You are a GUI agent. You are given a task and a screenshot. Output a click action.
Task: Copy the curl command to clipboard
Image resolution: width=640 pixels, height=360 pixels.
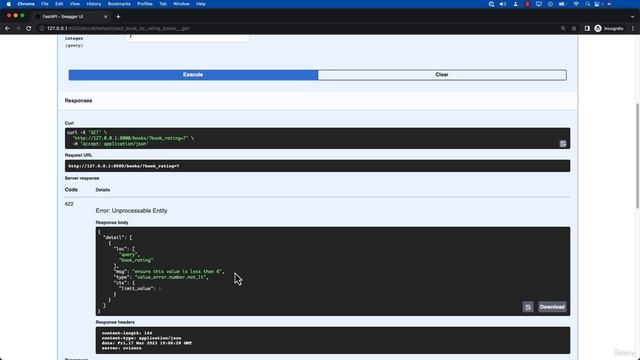click(x=563, y=143)
